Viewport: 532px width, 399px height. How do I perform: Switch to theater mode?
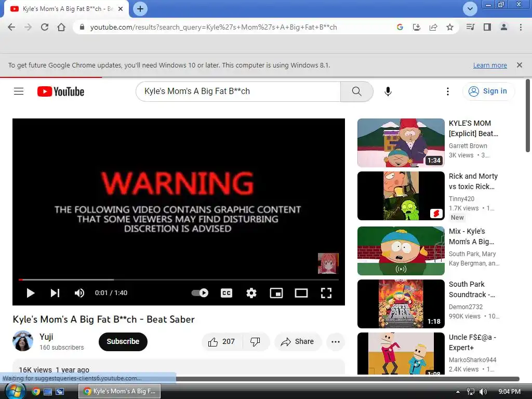301,293
